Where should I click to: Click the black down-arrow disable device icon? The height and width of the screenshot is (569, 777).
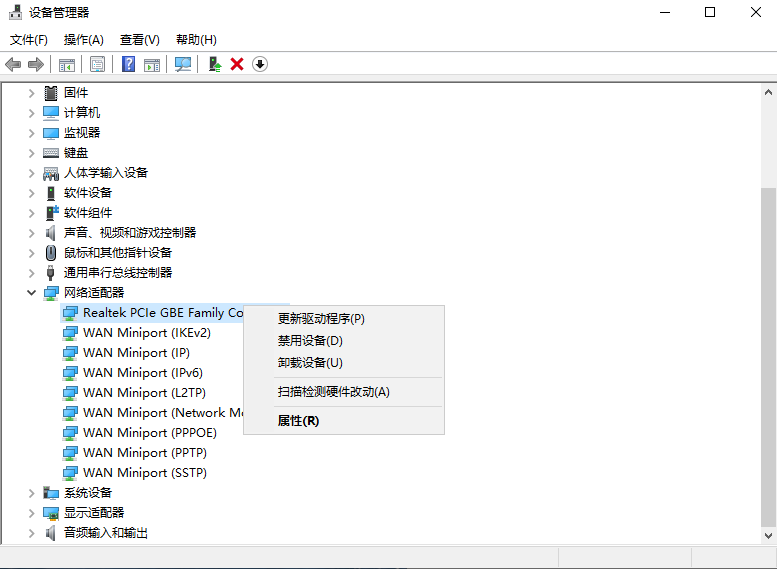tap(260, 64)
